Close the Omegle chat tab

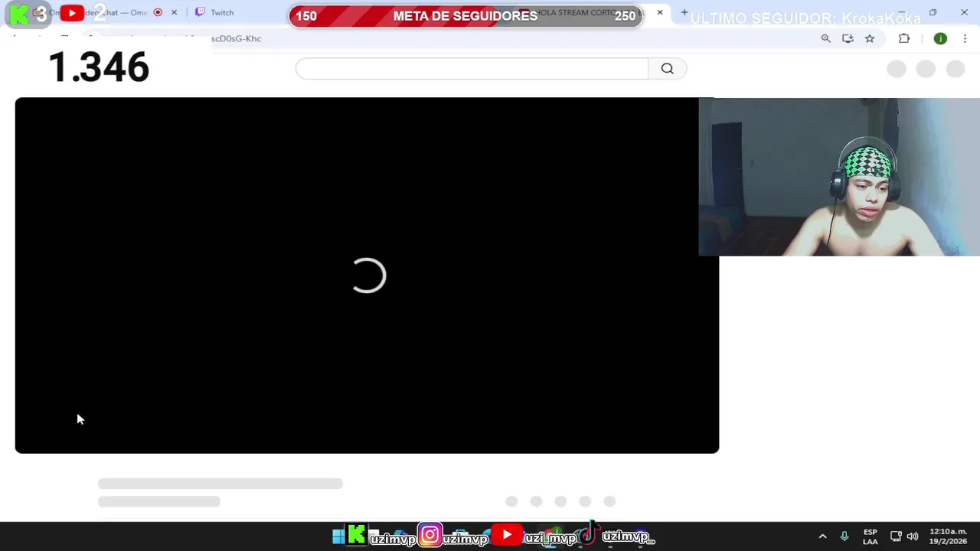tap(174, 12)
